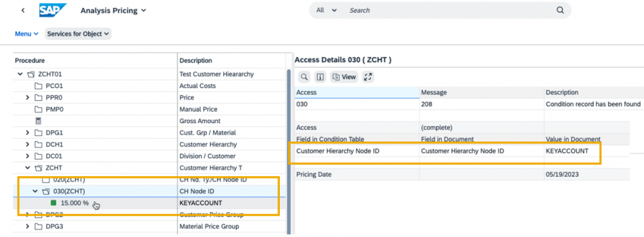Click the fullscreen expand icon in details toolbar
Image resolution: width=644 pixels, height=237 pixels.
[367, 77]
